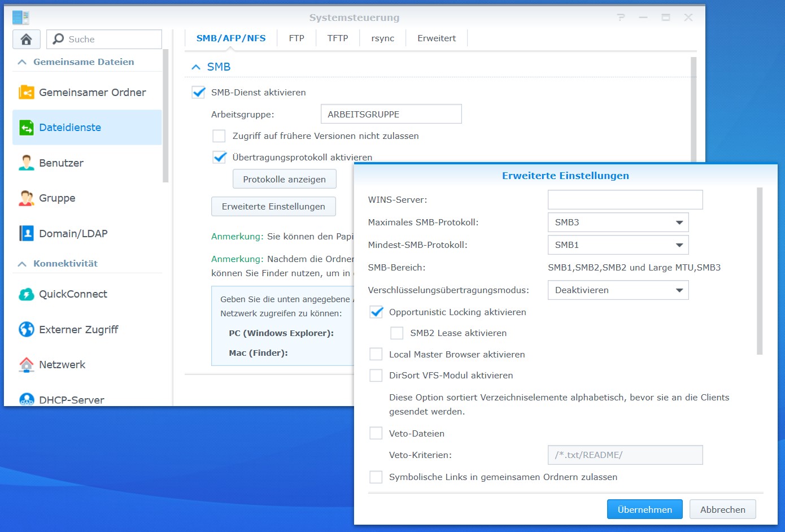
Task: Collapse Gemeinsame Dateien sidebar group
Action: [22, 62]
